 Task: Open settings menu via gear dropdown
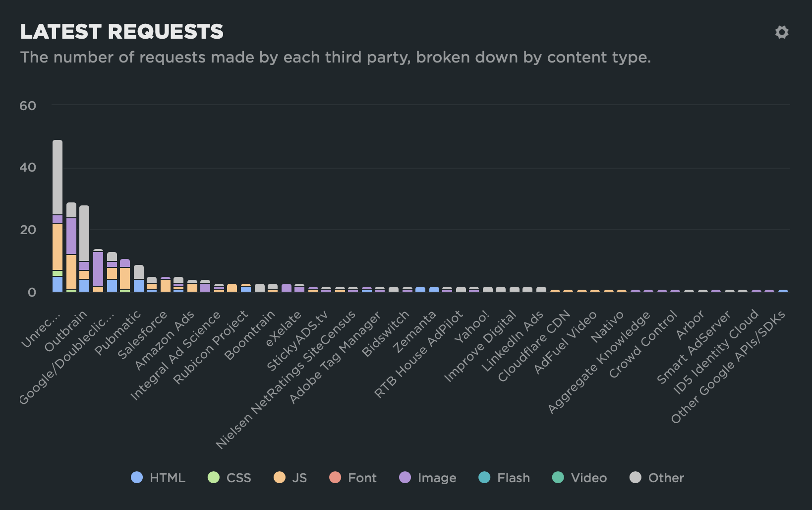(x=782, y=33)
